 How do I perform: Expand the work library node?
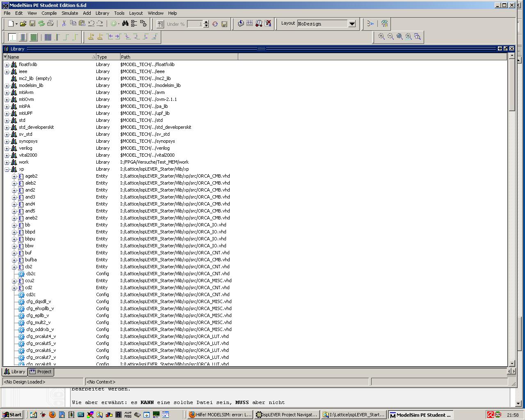tap(7, 162)
